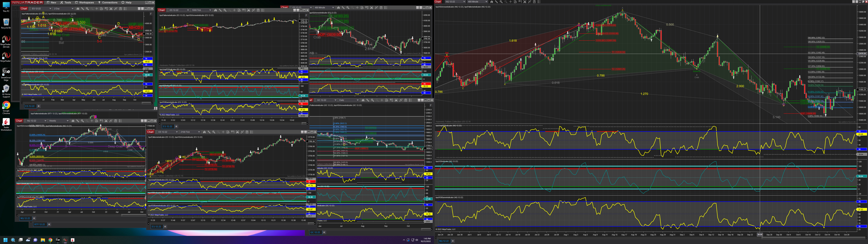Open Google Chrome from the Windows taskbar
Viewport: 868px width, 244px height.
pyautogui.click(x=50, y=240)
